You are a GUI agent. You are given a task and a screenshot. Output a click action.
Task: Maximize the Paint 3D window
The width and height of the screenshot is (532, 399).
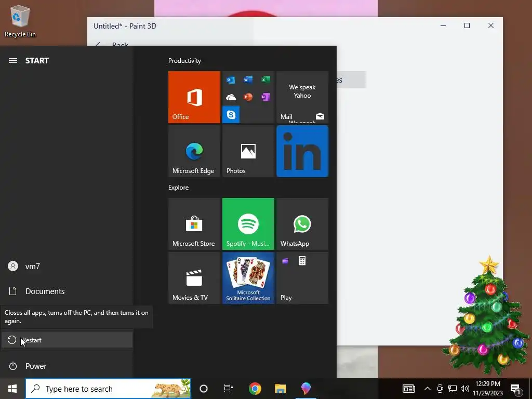[x=467, y=25]
